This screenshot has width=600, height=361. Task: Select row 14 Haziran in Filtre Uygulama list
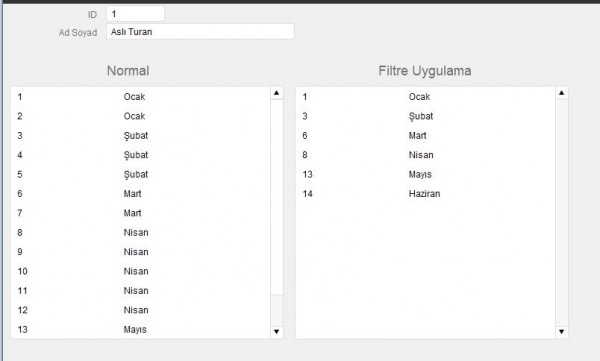point(426,194)
